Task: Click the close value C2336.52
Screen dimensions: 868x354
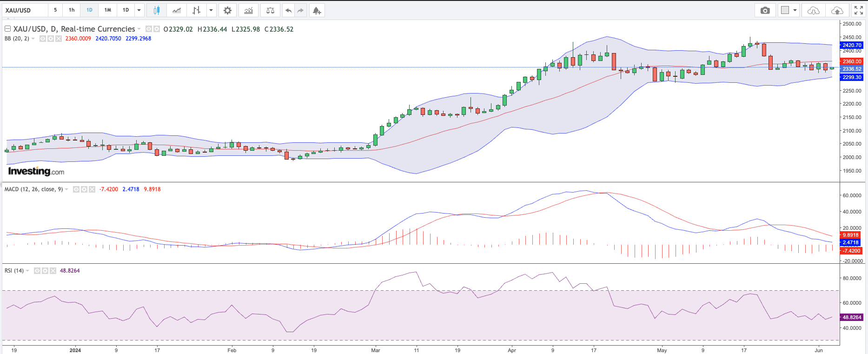Action: click(x=279, y=29)
